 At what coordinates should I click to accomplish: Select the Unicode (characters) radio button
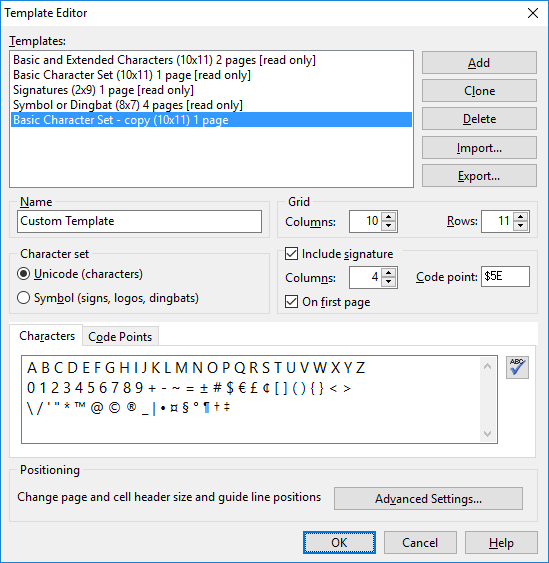[24, 274]
